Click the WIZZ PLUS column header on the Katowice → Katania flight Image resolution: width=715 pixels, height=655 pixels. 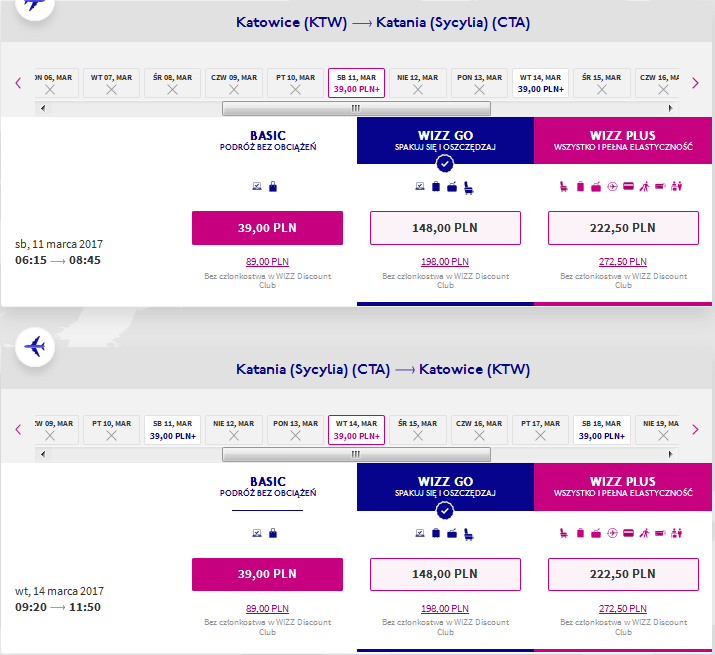tap(623, 140)
